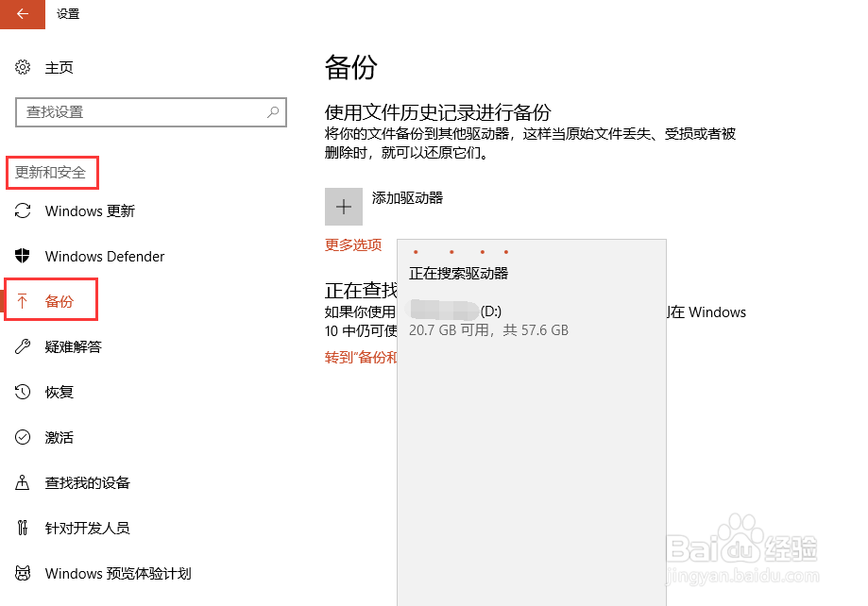Viewport: 868px width, 606px height.
Task: Open Windows 预览体验计划 section
Action: [118, 573]
